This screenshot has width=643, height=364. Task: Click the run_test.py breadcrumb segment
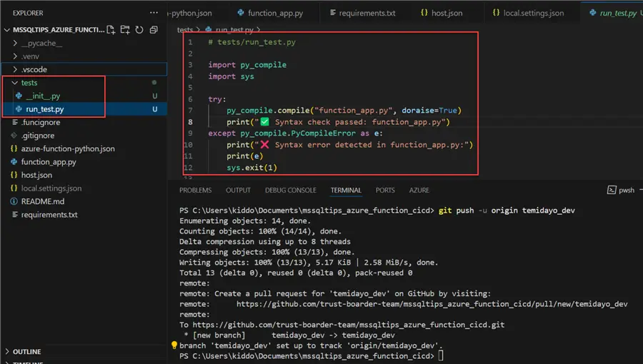point(234,29)
